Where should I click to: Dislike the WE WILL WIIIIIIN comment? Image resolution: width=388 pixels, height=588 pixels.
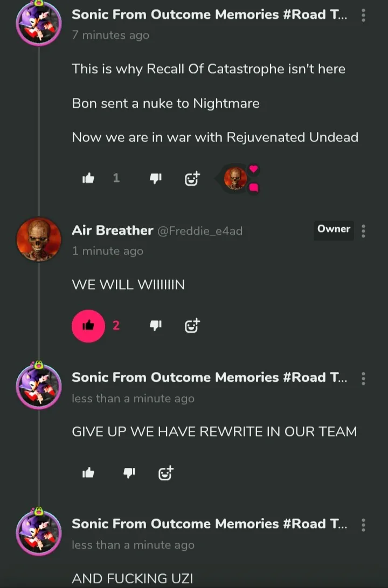click(x=155, y=325)
